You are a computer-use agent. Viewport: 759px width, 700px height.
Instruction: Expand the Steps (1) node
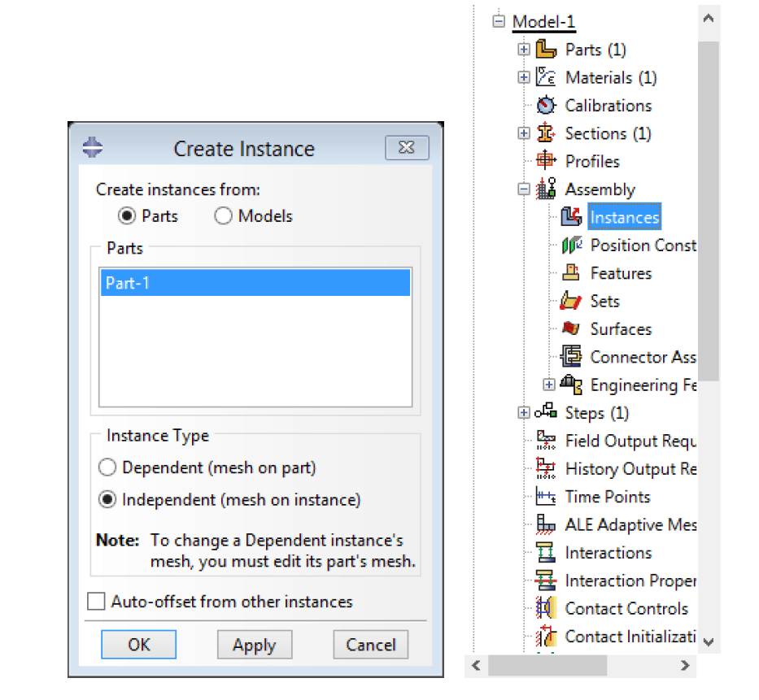[x=524, y=412]
